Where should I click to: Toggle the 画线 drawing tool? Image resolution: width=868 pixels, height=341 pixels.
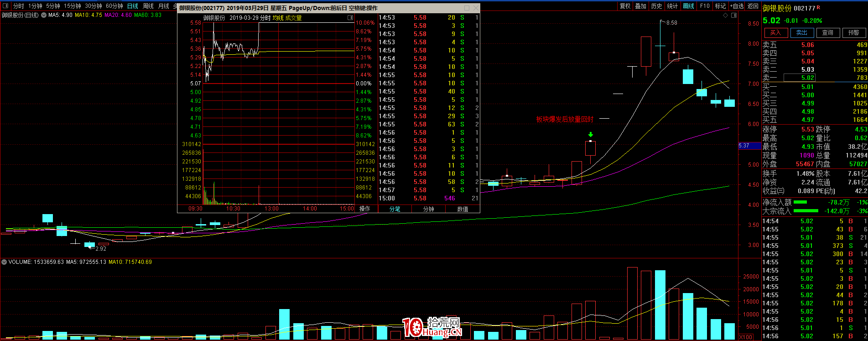(x=688, y=6)
